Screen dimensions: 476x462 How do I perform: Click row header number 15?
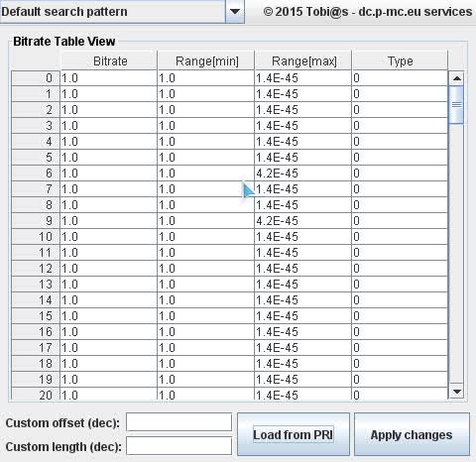point(36,316)
